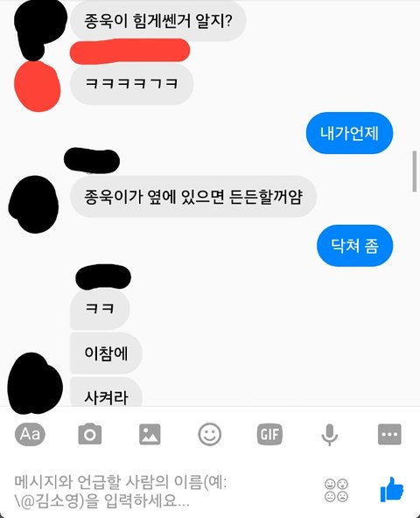Open the GIF picker
The width and height of the screenshot is (420, 518).
(x=269, y=434)
